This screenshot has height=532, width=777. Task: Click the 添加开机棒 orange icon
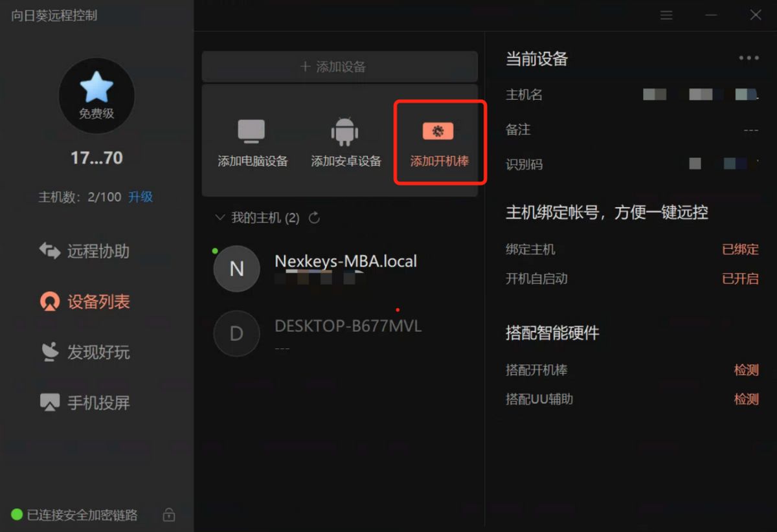(x=438, y=131)
